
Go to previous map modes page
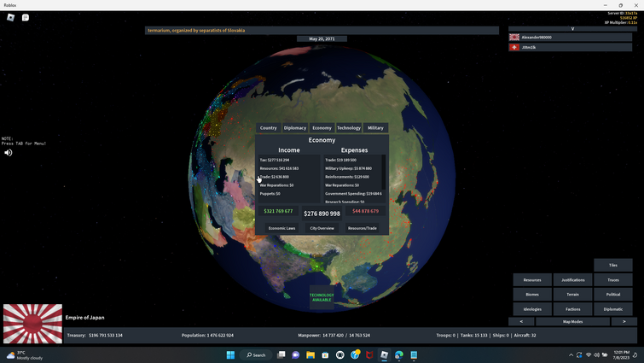pos(521,321)
